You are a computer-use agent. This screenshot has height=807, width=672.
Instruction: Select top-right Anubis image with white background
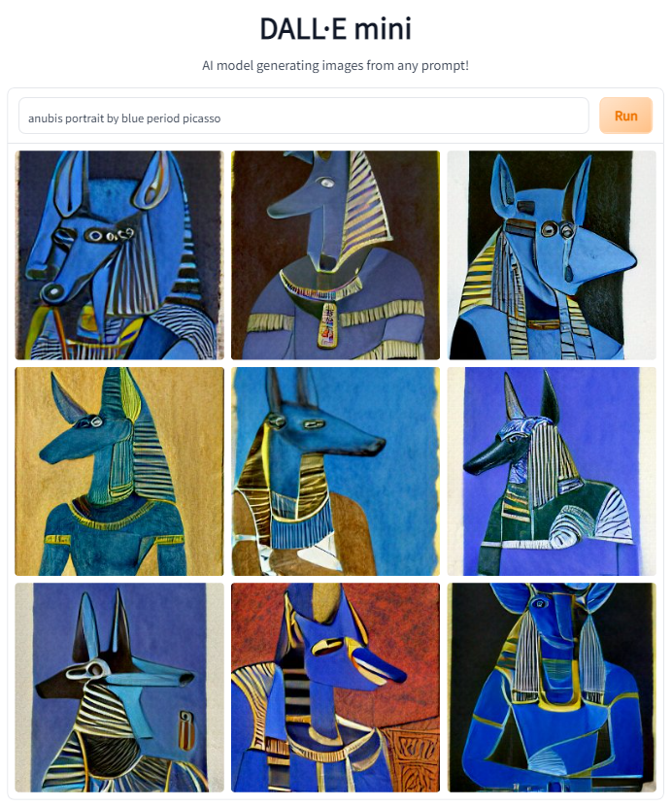[x=552, y=254]
